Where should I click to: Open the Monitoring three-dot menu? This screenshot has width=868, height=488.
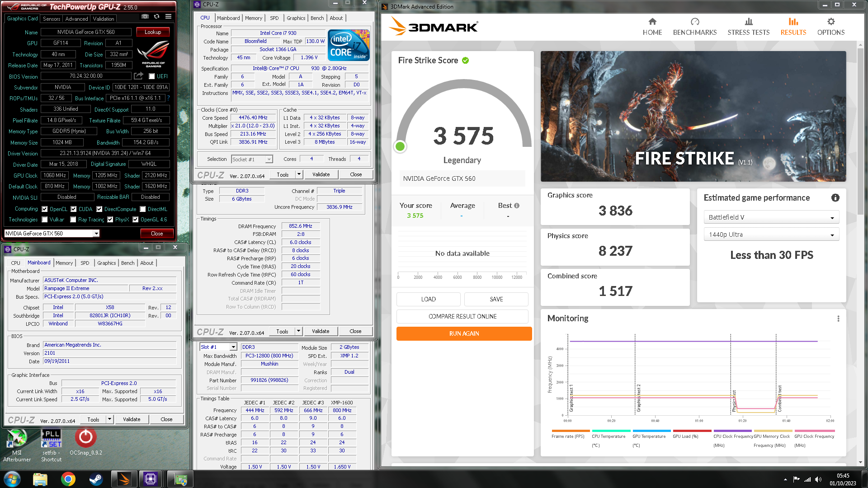[838, 319]
